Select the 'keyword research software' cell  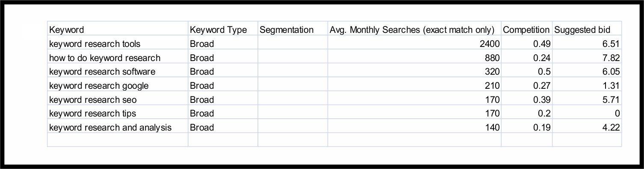click(x=118, y=71)
